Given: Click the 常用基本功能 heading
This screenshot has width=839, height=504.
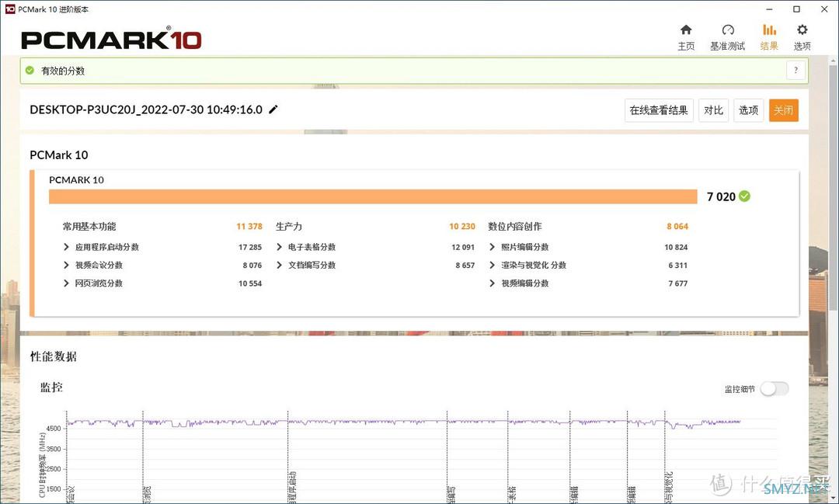Looking at the screenshot, I should tap(89, 226).
